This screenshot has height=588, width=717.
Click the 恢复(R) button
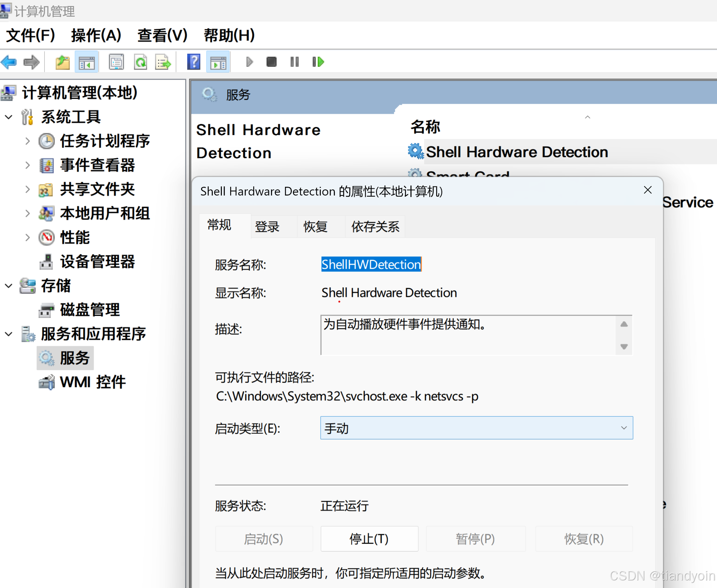584,539
